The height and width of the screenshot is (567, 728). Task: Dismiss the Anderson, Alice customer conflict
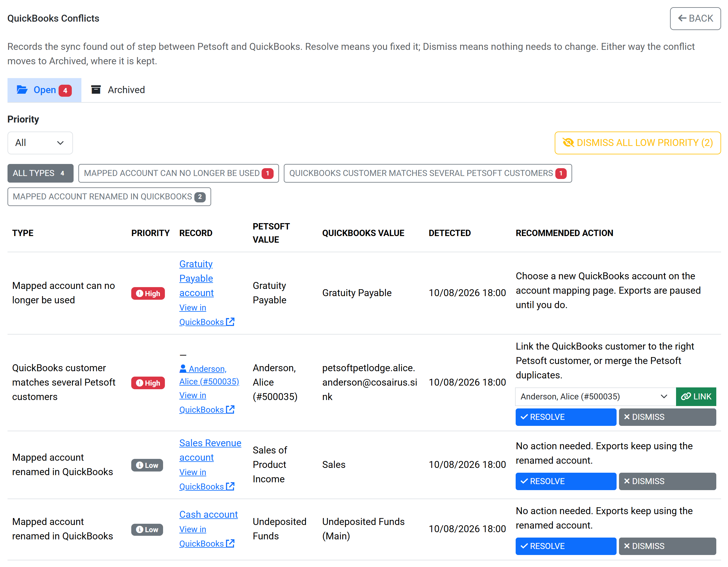pos(667,417)
